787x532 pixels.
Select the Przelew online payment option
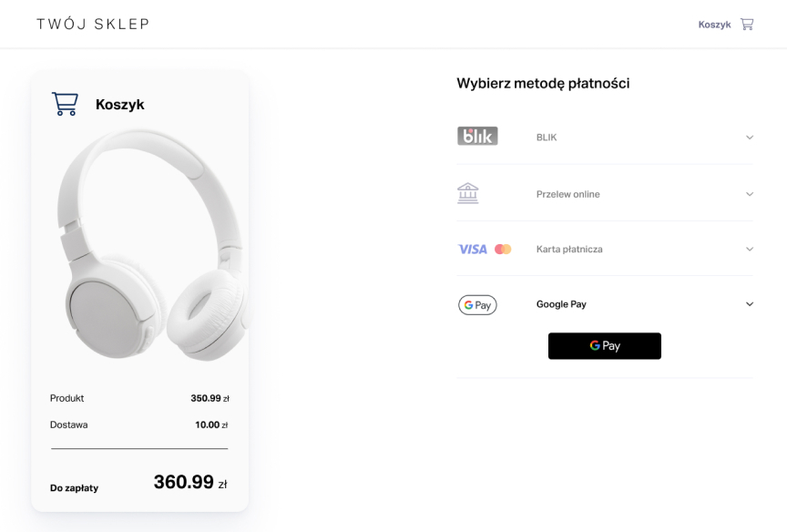click(567, 194)
